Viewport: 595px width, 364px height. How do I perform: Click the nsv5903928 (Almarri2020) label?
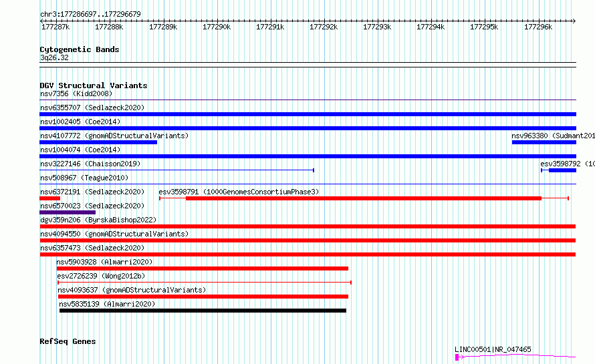tap(104, 262)
